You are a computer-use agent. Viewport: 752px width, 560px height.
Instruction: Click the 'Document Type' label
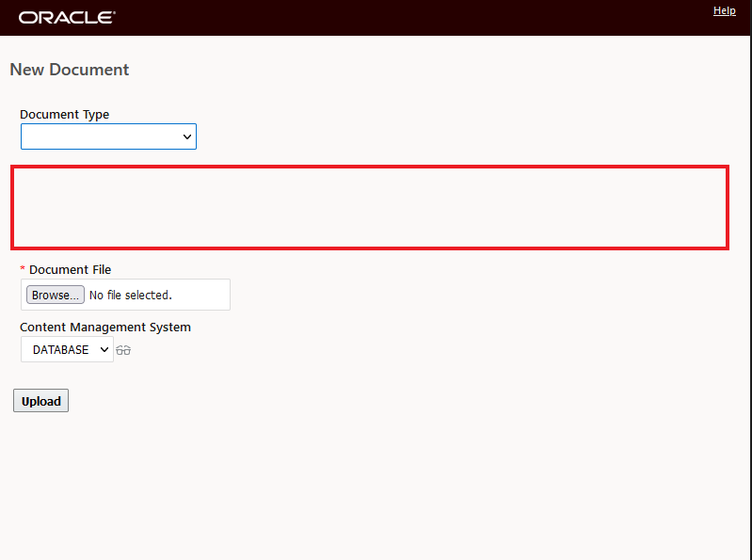(64, 115)
